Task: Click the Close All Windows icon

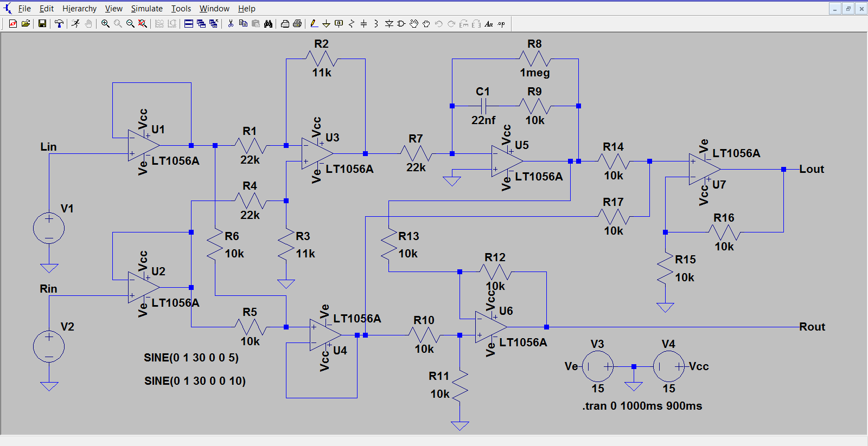Action: pos(213,24)
